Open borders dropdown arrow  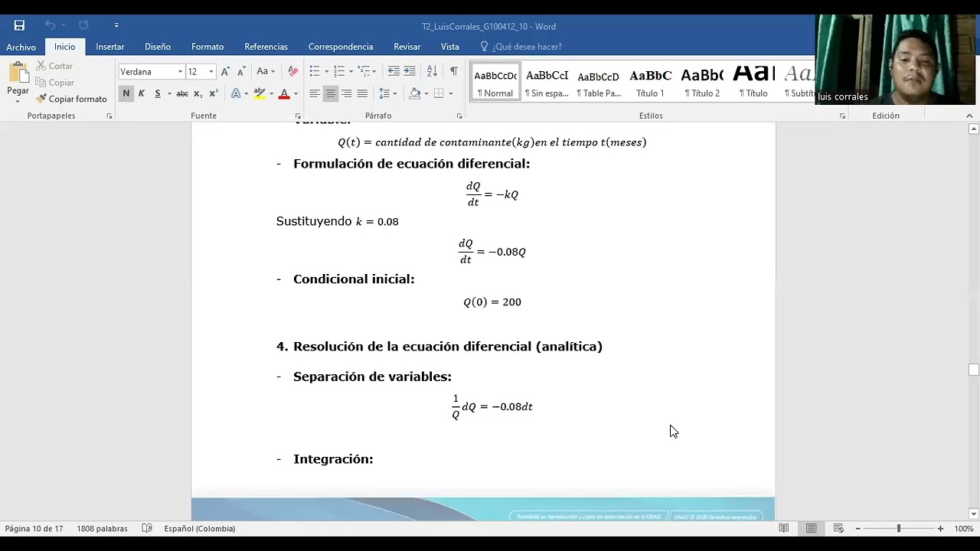tap(450, 94)
